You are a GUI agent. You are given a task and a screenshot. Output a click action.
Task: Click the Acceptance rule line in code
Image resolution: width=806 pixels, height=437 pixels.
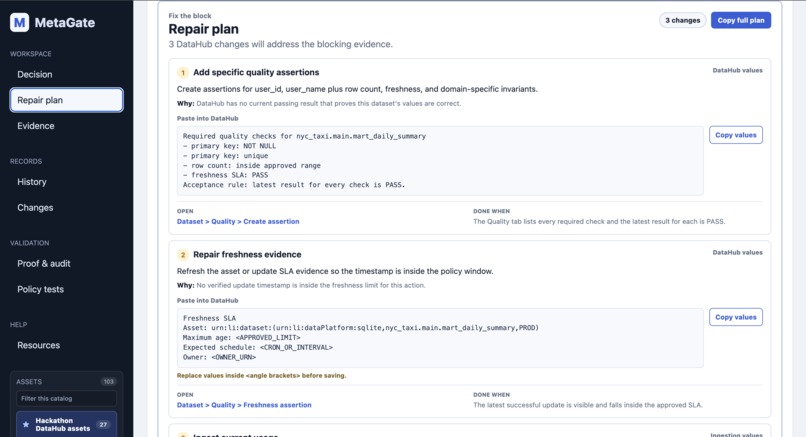pos(294,185)
